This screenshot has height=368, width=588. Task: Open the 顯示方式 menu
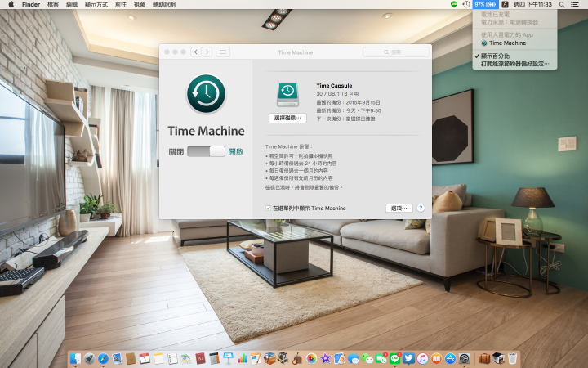click(x=96, y=5)
